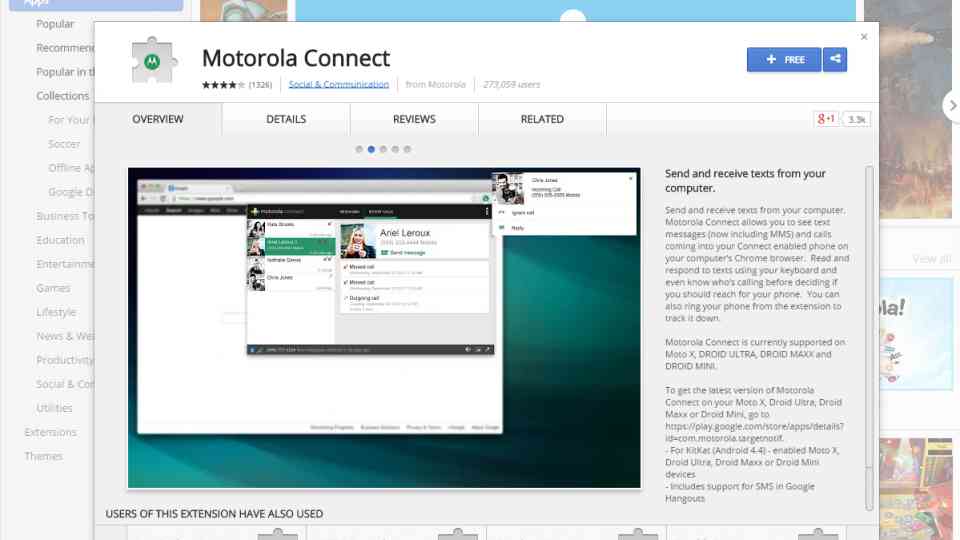Click the '(1326)' review count
The height and width of the screenshot is (540, 960).
(x=260, y=84)
